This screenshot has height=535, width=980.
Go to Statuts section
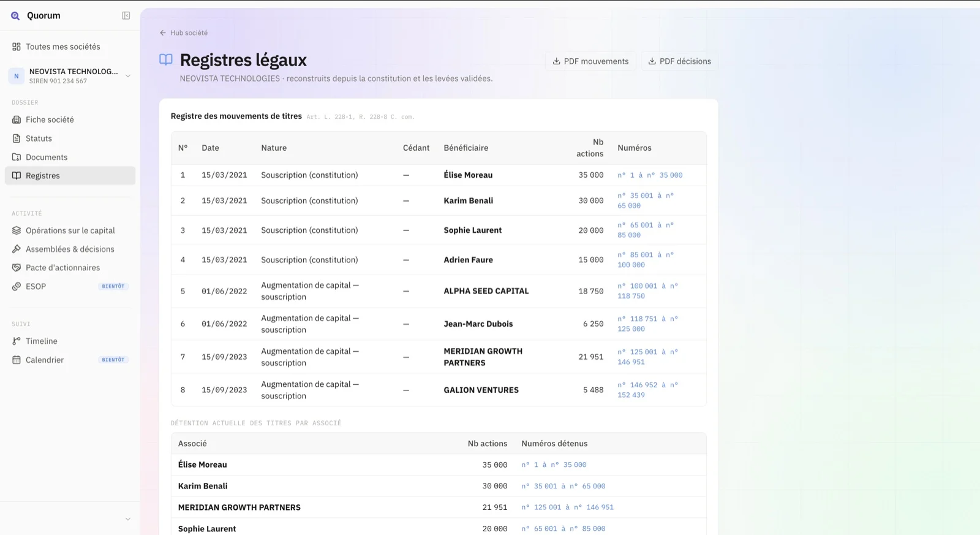tap(70, 138)
